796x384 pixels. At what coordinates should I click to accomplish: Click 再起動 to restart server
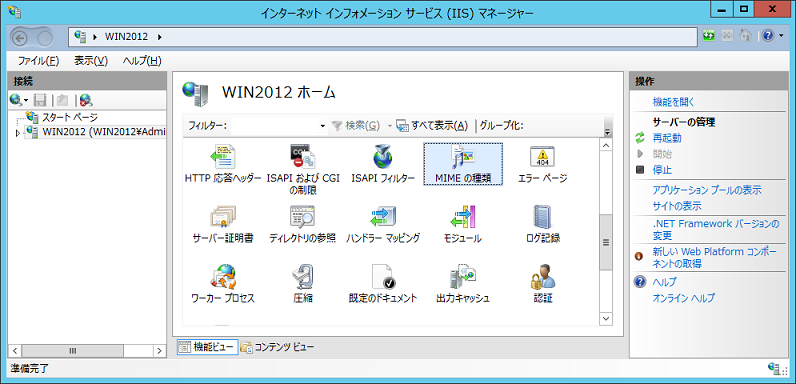pyautogui.click(x=667, y=138)
